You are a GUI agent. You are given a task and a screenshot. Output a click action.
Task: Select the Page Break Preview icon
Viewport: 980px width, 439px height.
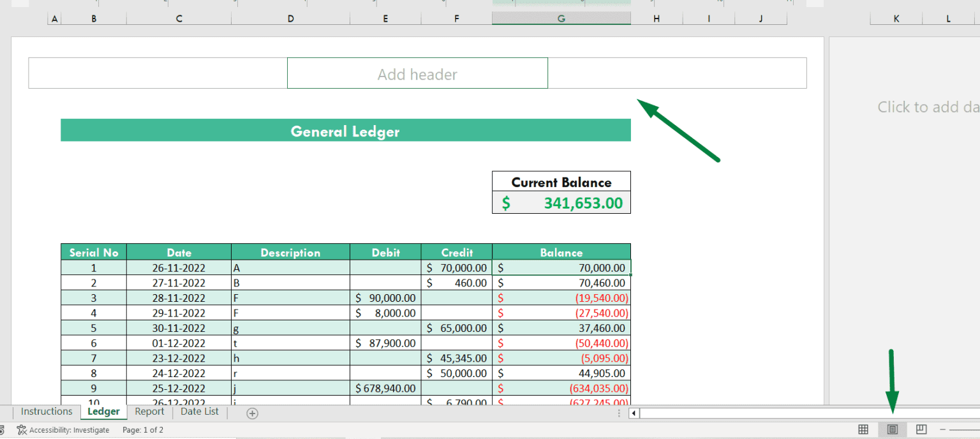pos(921,429)
